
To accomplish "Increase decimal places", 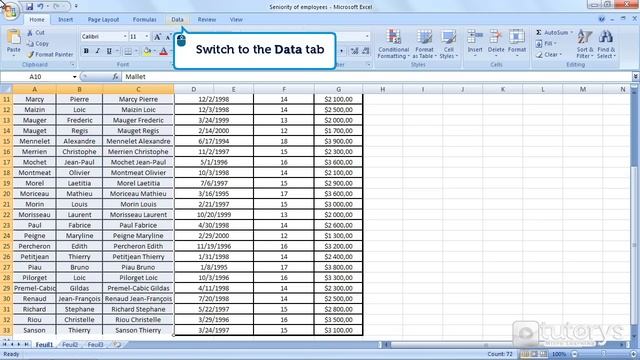I will [354, 51].
